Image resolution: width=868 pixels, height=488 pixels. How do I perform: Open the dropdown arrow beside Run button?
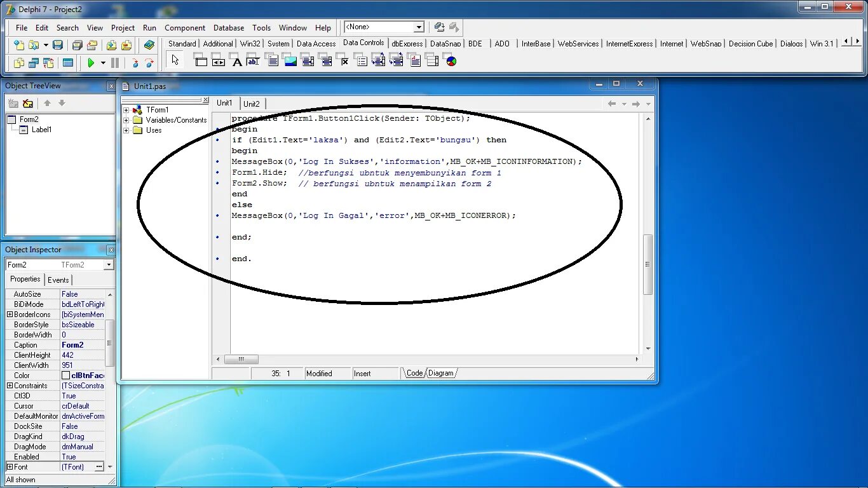(103, 63)
